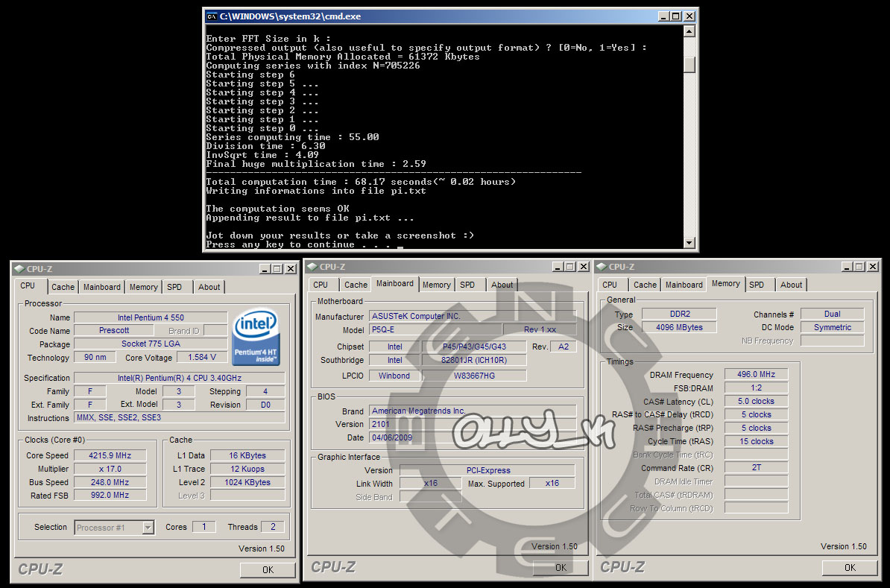Click the BIOS Date value 04/06/2009
Image resolution: width=890 pixels, height=588 pixels.
(473, 437)
